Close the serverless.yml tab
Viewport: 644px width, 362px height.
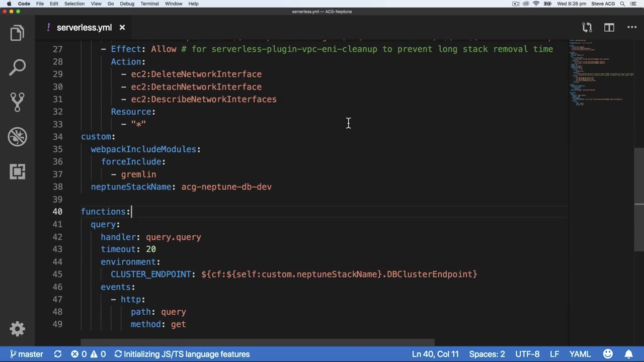tap(122, 28)
